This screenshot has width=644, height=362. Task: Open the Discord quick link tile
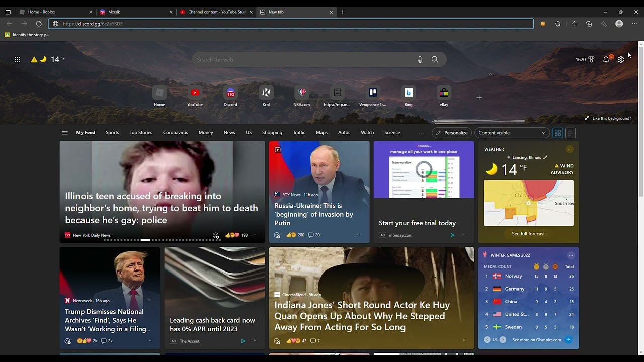[x=230, y=96]
